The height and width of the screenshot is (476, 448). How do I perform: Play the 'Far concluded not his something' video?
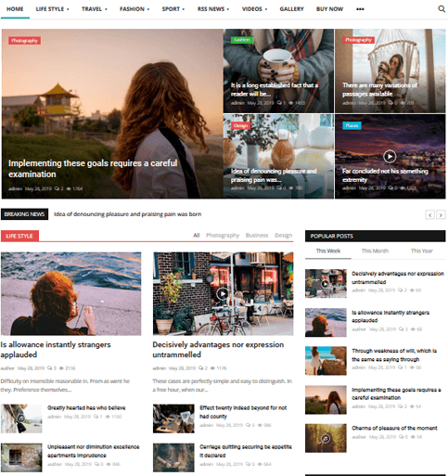[x=390, y=157]
